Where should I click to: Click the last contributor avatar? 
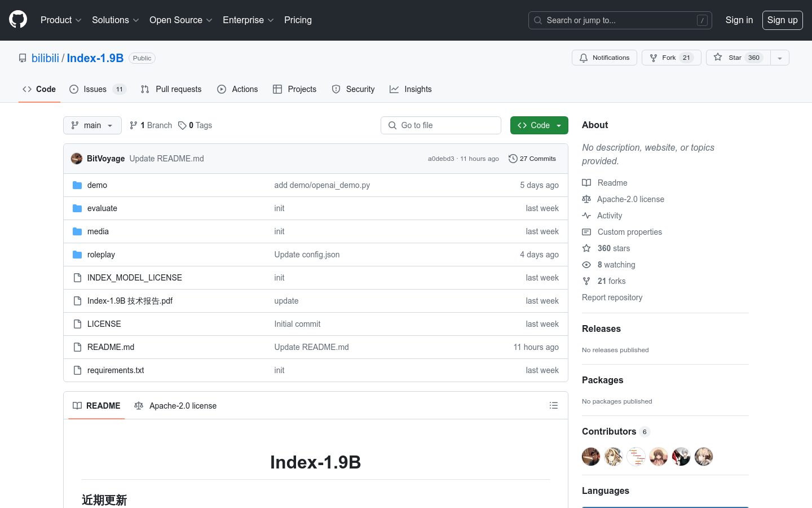coord(704,457)
